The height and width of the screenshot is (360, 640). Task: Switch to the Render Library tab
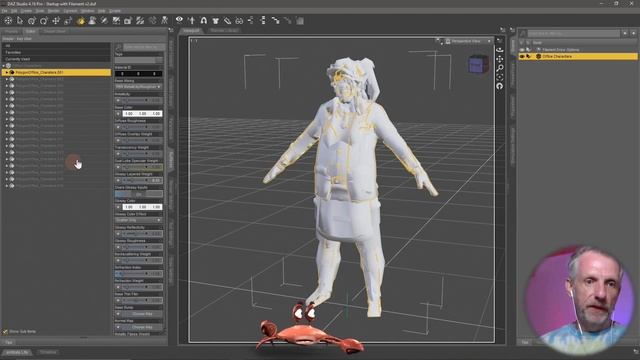(224, 30)
